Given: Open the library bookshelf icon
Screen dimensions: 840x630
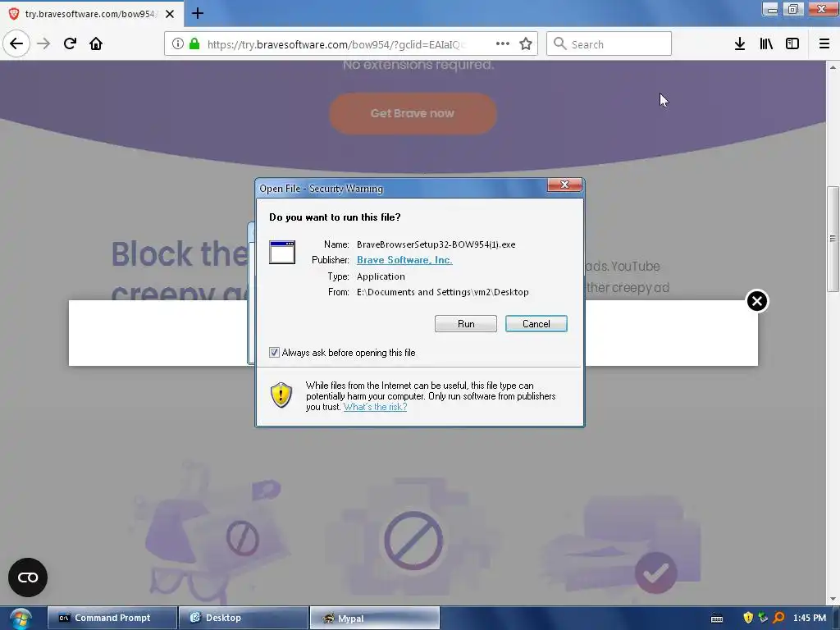Looking at the screenshot, I should [x=766, y=44].
